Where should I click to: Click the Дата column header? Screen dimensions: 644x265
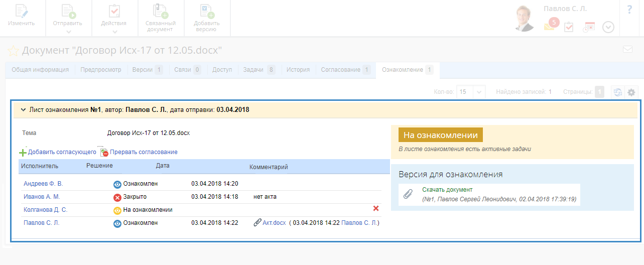click(163, 166)
